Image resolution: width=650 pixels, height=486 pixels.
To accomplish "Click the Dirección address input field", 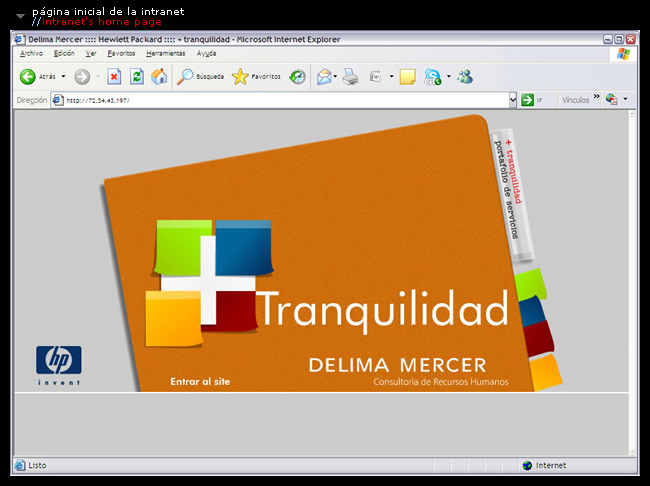I will 280,100.
